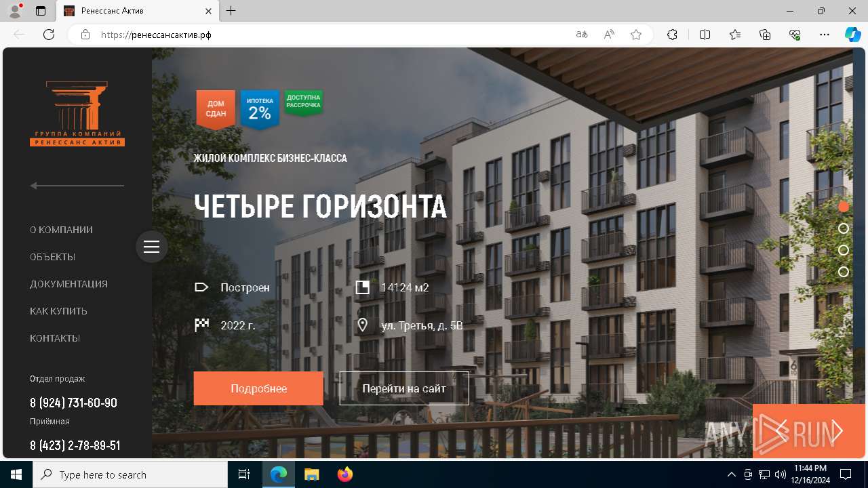Call sales number 8 (924) 731-60-90
The height and width of the screenshot is (488, 868).
coord(73,403)
